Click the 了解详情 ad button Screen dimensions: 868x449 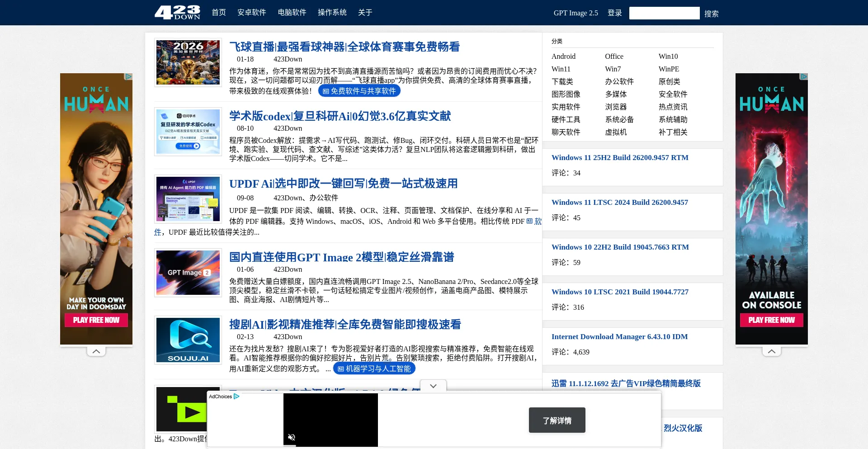pyautogui.click(x=557, y=420)
